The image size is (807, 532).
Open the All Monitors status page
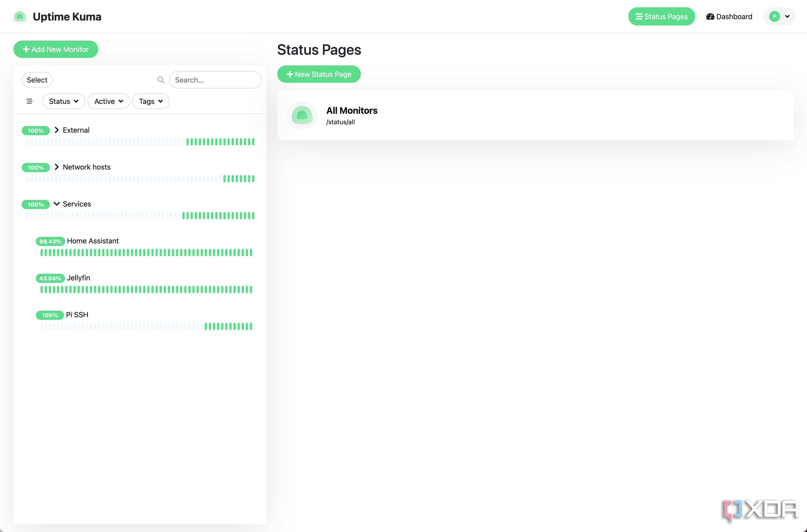(x=535, y=115)
